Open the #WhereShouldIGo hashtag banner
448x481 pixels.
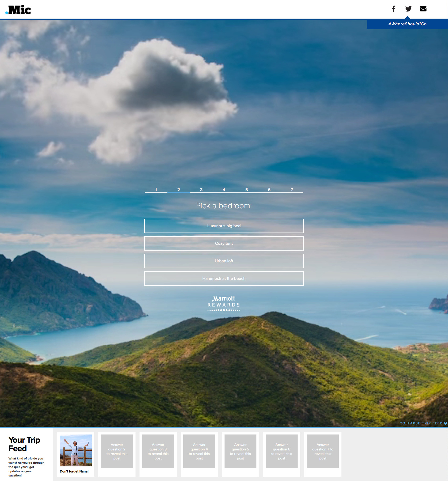tap(407, 24)
